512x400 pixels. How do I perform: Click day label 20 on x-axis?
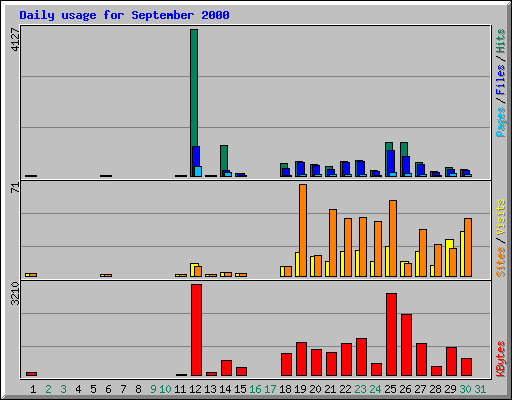click(x=315, y=389)
